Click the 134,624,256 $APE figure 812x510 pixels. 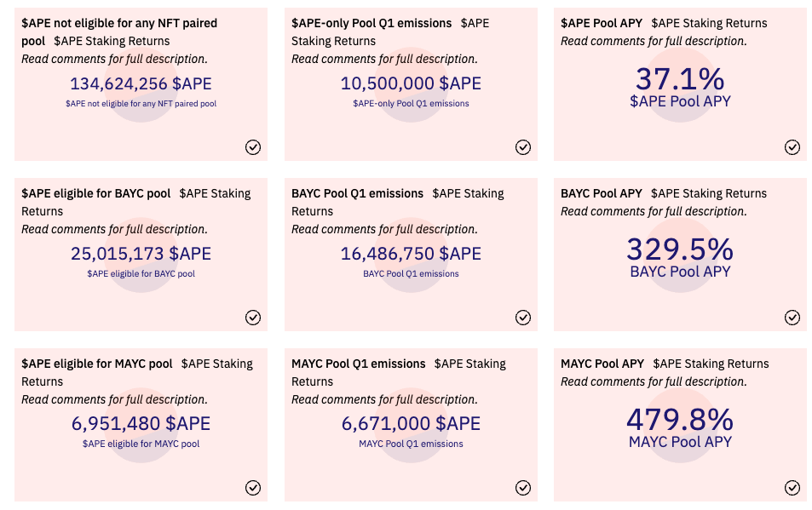141,83
